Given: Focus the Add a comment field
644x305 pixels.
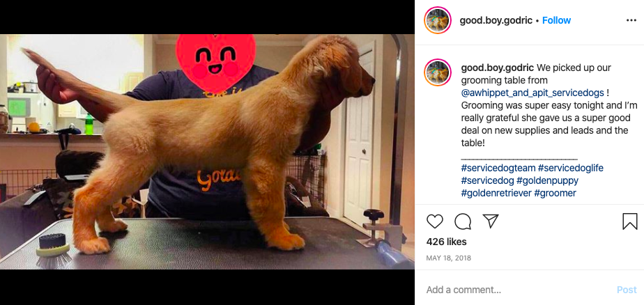Looking at the screenshot, I should coord(517,290).
